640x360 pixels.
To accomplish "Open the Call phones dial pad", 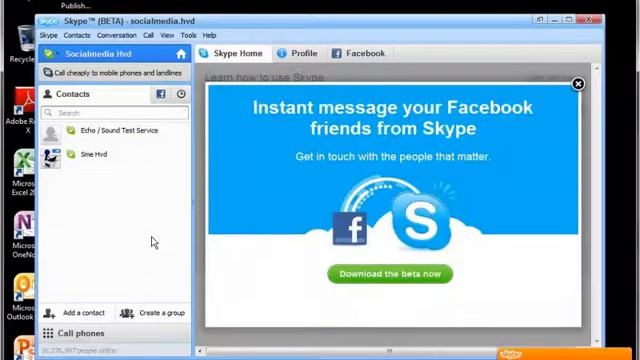I will click(114, 333).
